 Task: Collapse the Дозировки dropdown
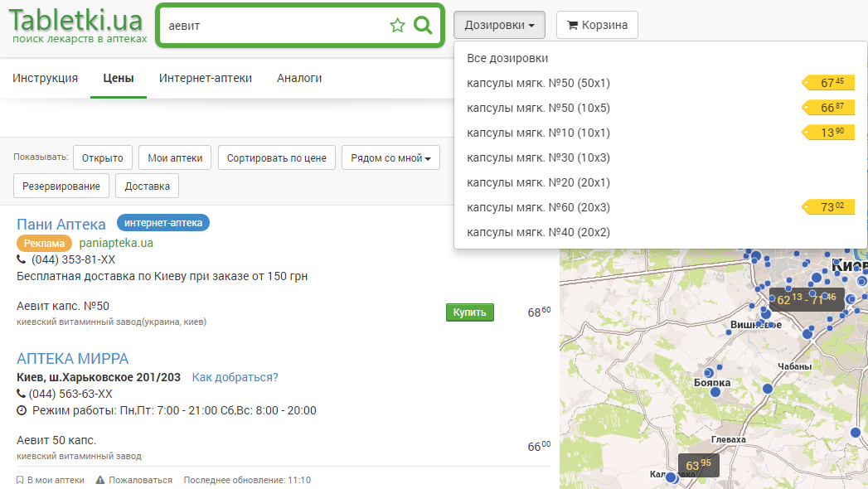tap(499, 25)
